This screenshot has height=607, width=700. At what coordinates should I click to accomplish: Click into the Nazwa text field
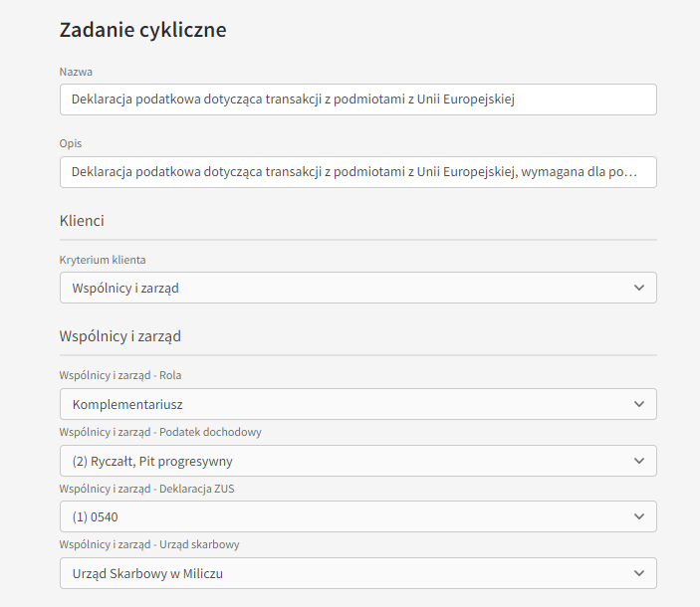coord(358,100)
